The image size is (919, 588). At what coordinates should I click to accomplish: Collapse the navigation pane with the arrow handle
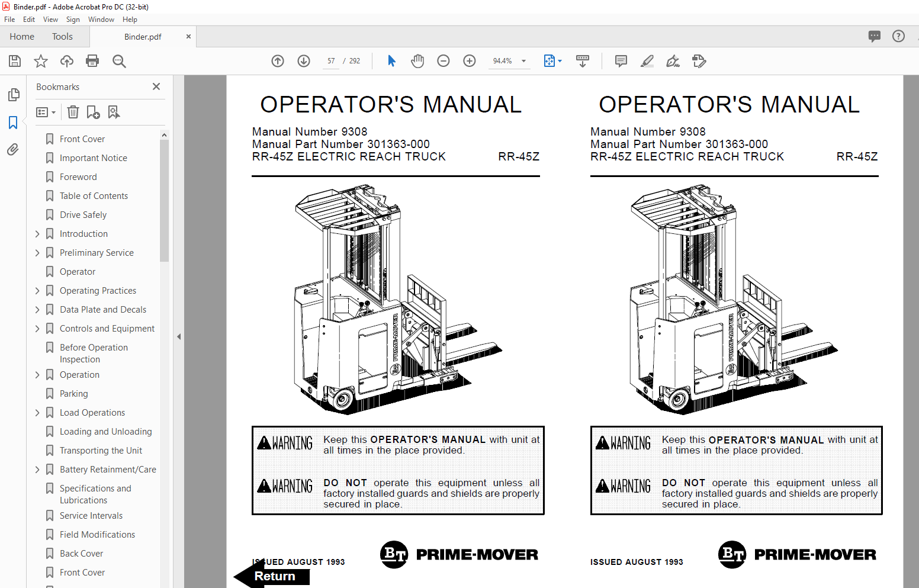point(179,336)
